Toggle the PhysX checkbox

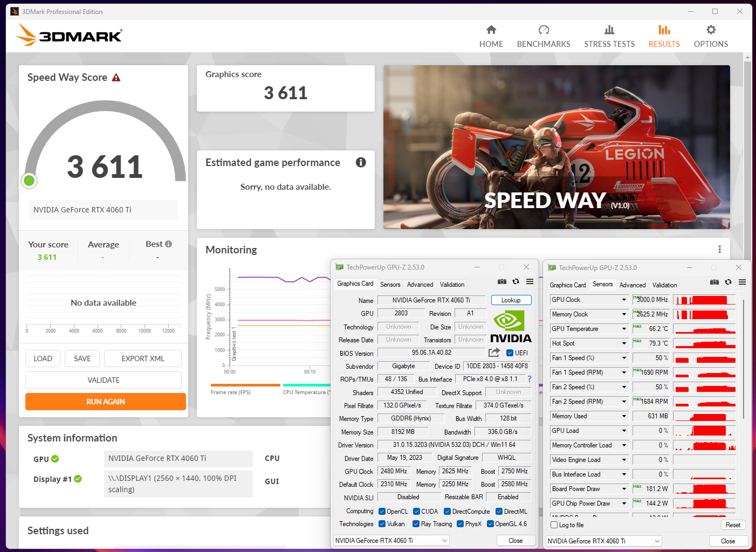[x=460, y=524]
